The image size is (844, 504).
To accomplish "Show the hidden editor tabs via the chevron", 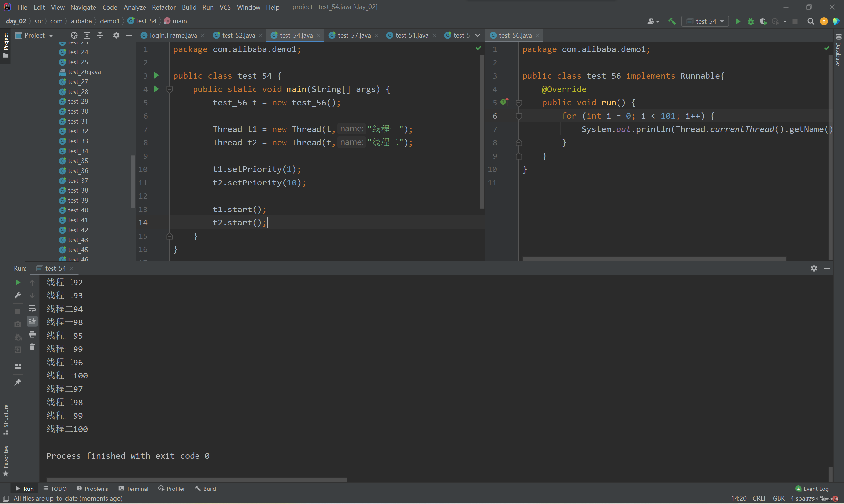I will (478, 35).
